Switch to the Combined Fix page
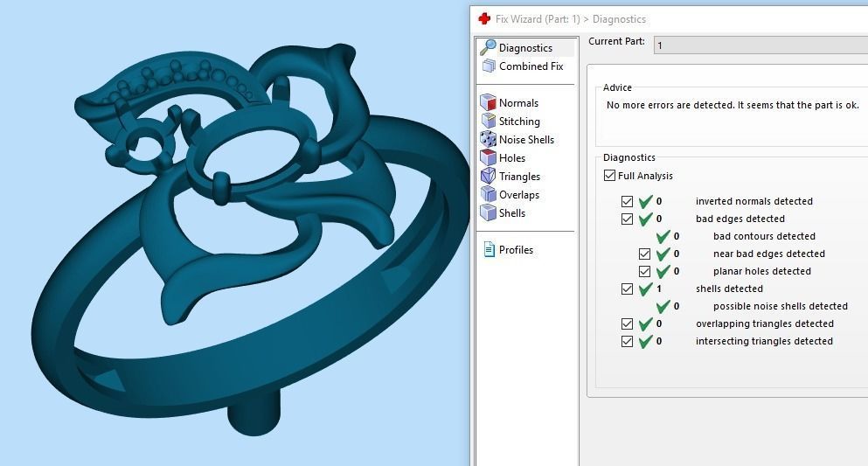The height and width of the screenshot is (466, 868). pos(531,66)
